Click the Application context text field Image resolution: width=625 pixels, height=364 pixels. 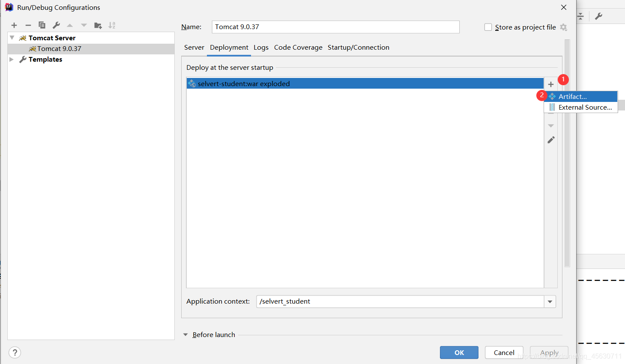[x=400, y=301]
